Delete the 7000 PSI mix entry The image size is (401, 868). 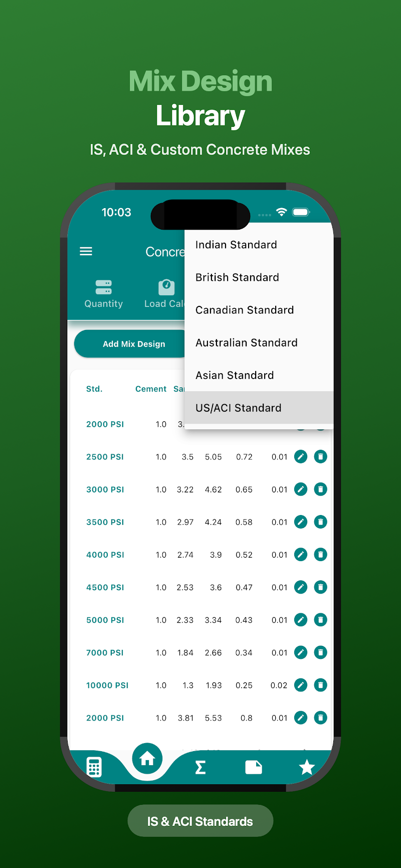tap(320, 652)
